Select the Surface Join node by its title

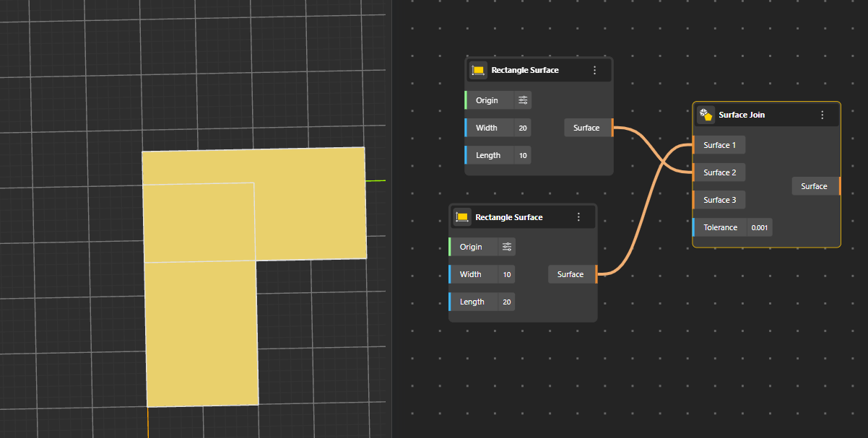(742, 115)
